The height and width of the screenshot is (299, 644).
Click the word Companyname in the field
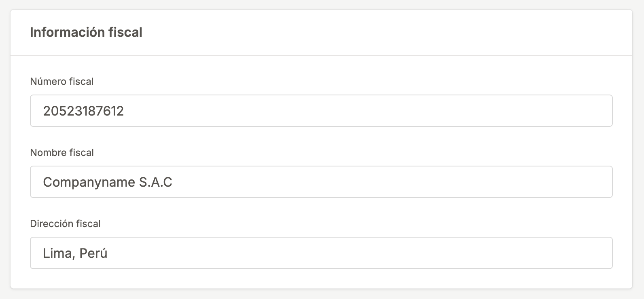point(89,182)
